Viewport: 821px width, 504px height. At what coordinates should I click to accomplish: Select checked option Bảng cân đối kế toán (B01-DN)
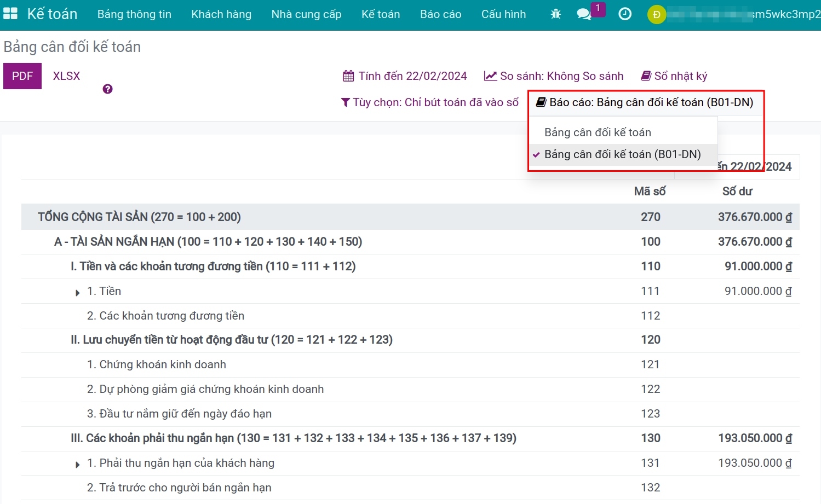pos(622,154)
